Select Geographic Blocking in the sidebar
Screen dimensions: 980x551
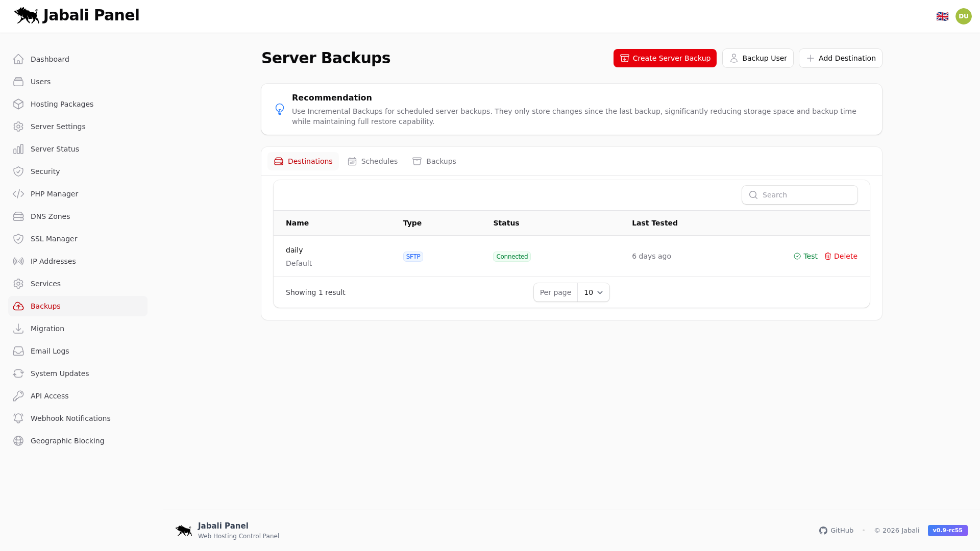point(67,441)
